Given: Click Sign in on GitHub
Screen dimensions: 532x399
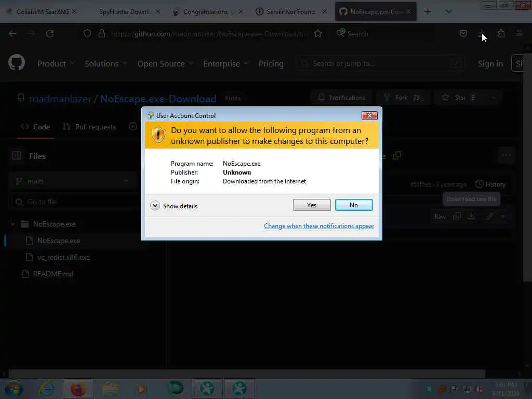Looking at the screenshot, I should pyautogui.click(x=490, y=63).
